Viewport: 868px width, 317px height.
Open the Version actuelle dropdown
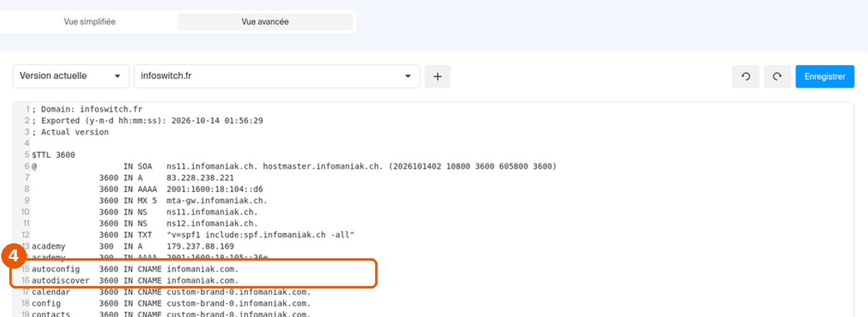click(71, 76)
